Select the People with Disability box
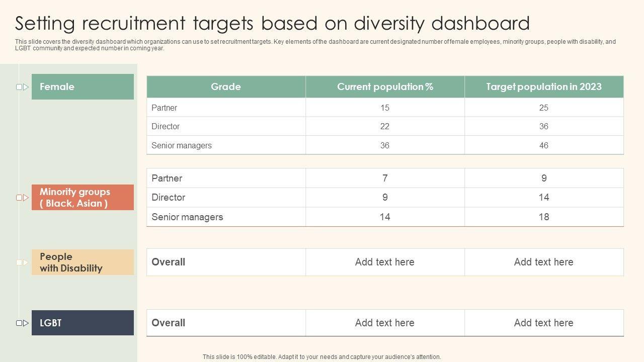Screen dimensions: 644x362 point(83,262)
